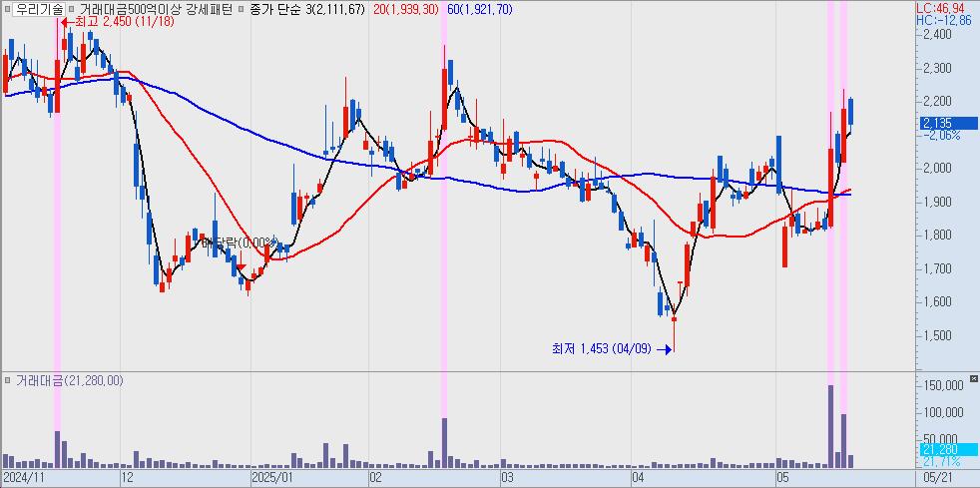The image size is (980, 488).
Task: Click the tallest volume bar in May
Action: tap(830, 426)
